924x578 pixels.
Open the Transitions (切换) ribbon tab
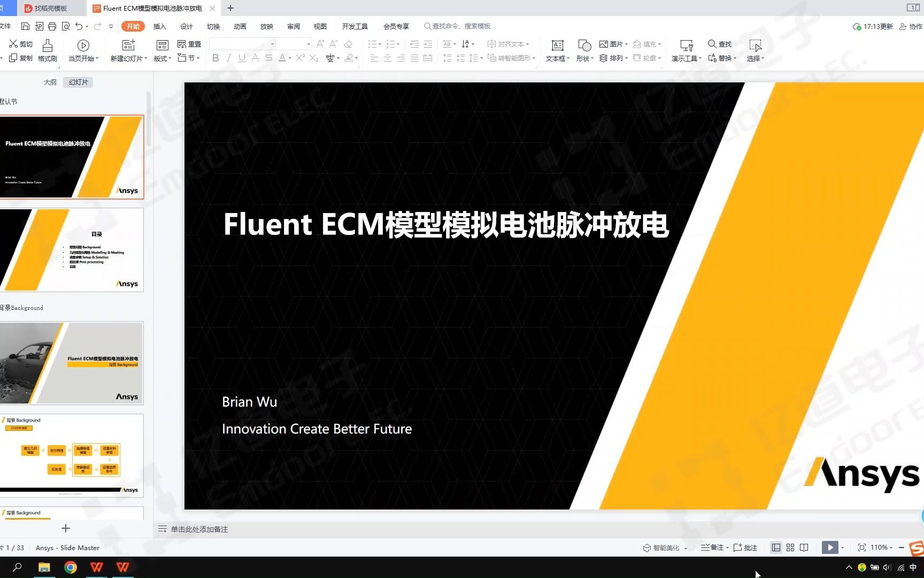click(x=213, y=26)
